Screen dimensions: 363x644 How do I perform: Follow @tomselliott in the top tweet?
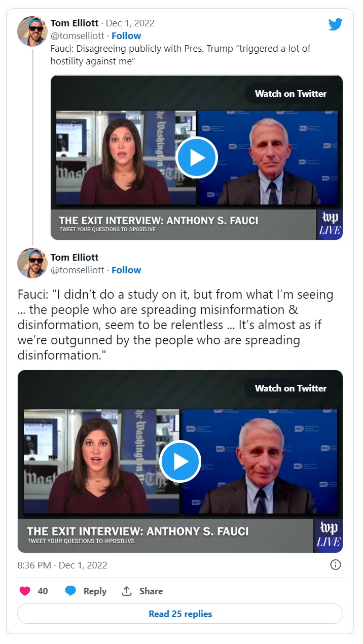[126, 35]
